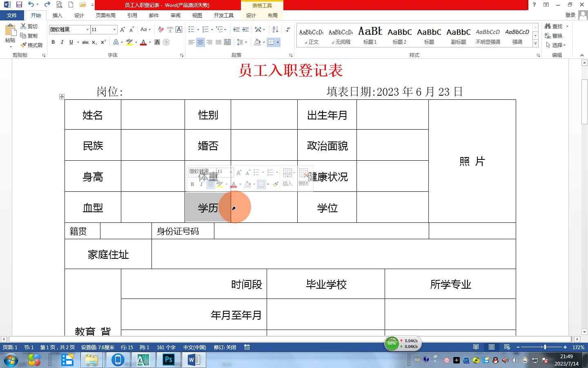Open Photoshop from the Windows taskbar

point(169,360)
